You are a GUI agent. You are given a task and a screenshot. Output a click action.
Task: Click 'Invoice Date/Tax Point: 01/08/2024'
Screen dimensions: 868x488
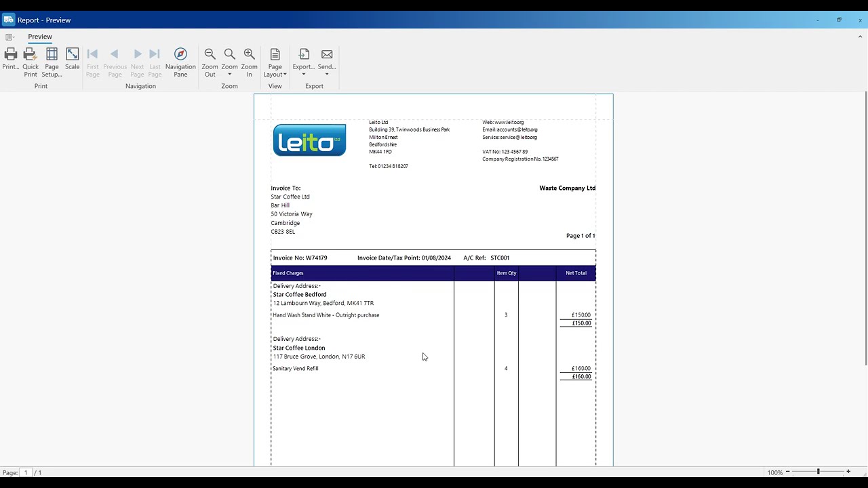(404, 258)
